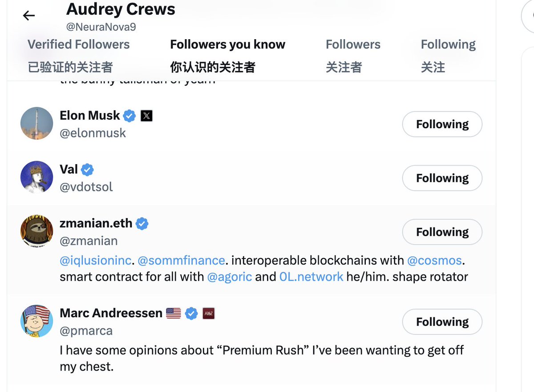Screen dimensions: 534x392
Task: Click the X affiliation badge beside Elon Musk
Action: click(x=146, y=116)
